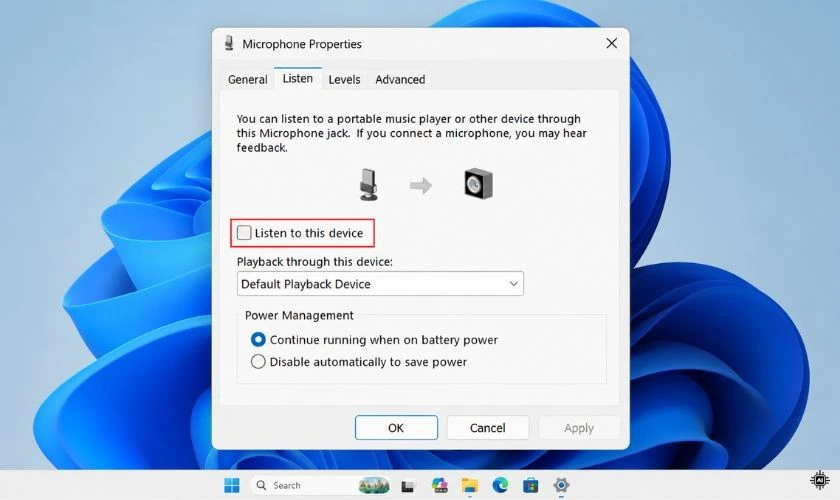Click the taskbar Search box
This screenshot has height=500, width=840.
point(320,486)
